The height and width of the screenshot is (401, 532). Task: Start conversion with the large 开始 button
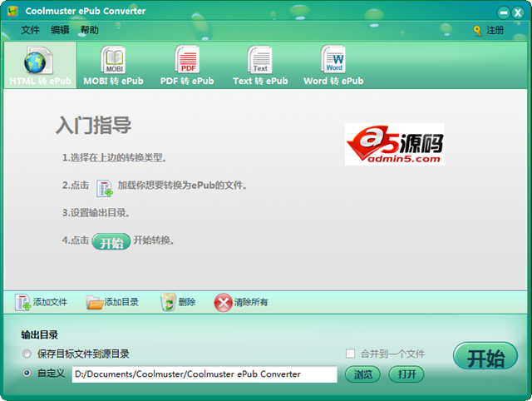(485, 356)
